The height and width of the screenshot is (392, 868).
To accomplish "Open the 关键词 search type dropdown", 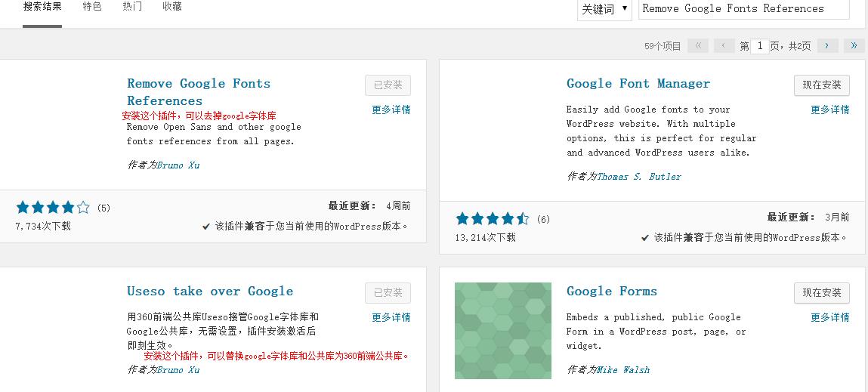I will click(x=604, y=9).
